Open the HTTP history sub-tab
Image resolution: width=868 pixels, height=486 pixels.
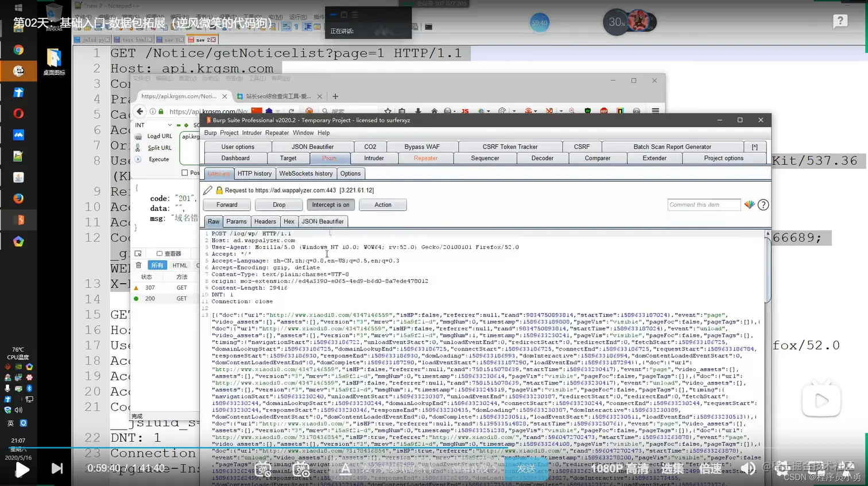tap(254, 173)
